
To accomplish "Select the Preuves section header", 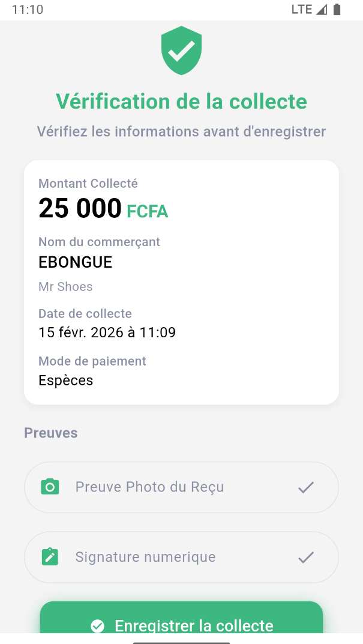I will 50,432.
